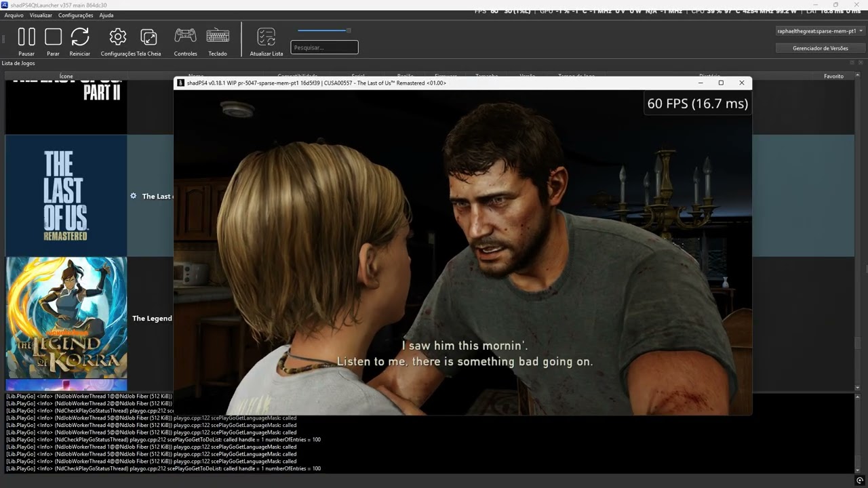Image resolution: width=868 pixels, height=488 pixels.
Task: Select The Legend of Korra cover art
Action: click(x=66, y=317)
